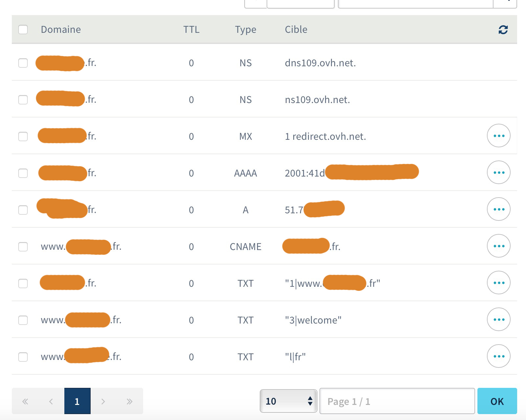Go to the previous page arrow
The height and width of the screenshot is (420, 526).
click(x=51, y=401)
